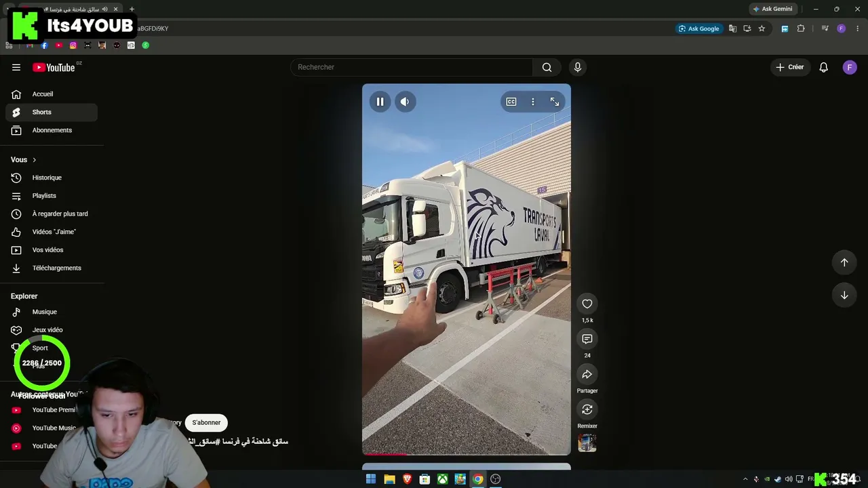This screenshot has height=488, width=868.
Task: Open the Chrome three-dot menu
Action: click(858, 28)
